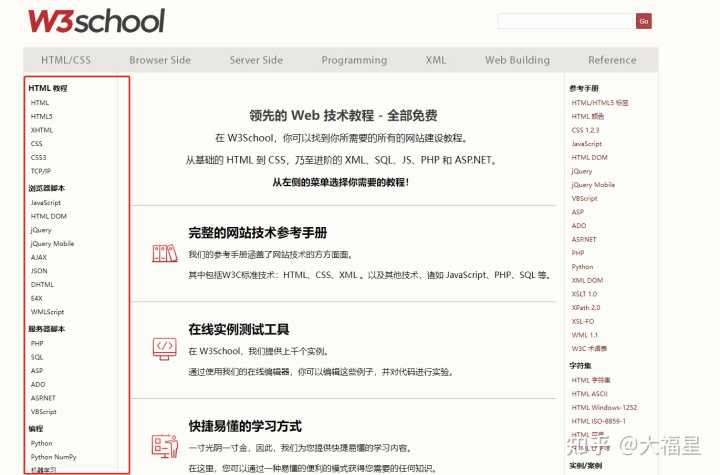This screenshot has width=720, height=475.
Task: Open Python NumPy tutorial link
Action: 53,457
